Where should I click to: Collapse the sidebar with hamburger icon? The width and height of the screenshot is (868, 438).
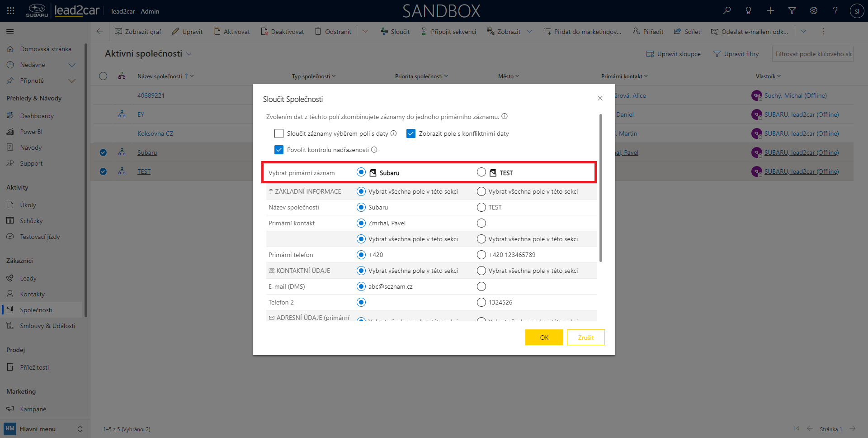[x=10, y=32]
